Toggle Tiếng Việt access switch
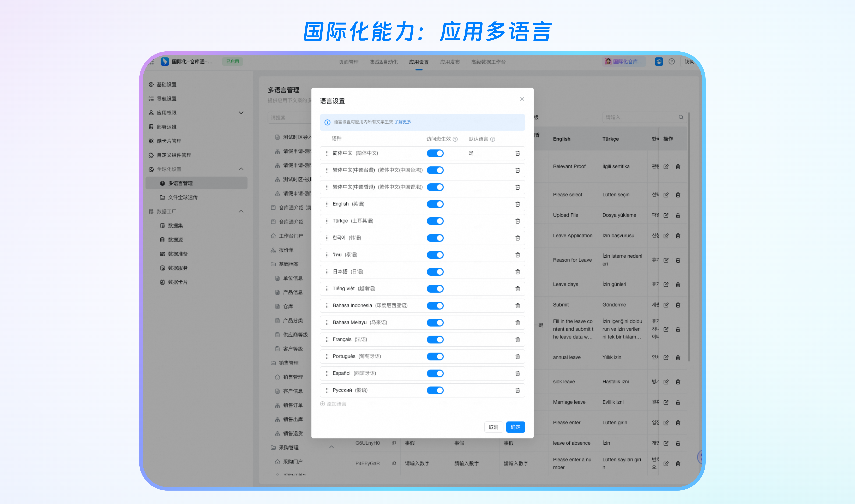The width and height of the screenshot is (855, 504). coord(435,289)
